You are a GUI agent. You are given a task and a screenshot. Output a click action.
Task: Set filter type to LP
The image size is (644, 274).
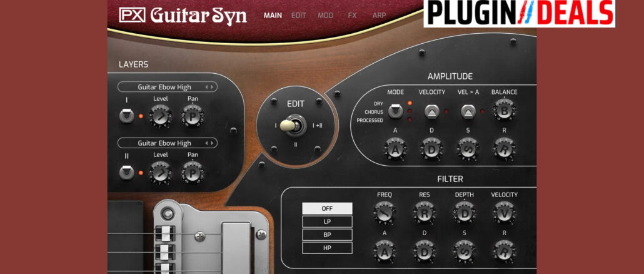(x=327, y=221)
